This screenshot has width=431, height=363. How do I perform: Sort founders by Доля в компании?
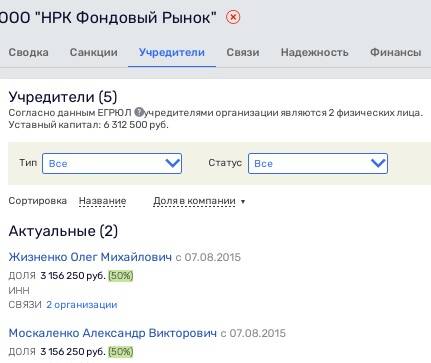(x=194, y=201)
